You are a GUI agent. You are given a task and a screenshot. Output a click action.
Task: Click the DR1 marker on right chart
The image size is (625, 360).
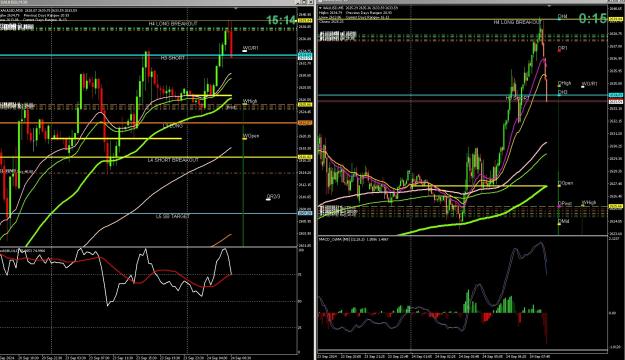tap(562, 48)
